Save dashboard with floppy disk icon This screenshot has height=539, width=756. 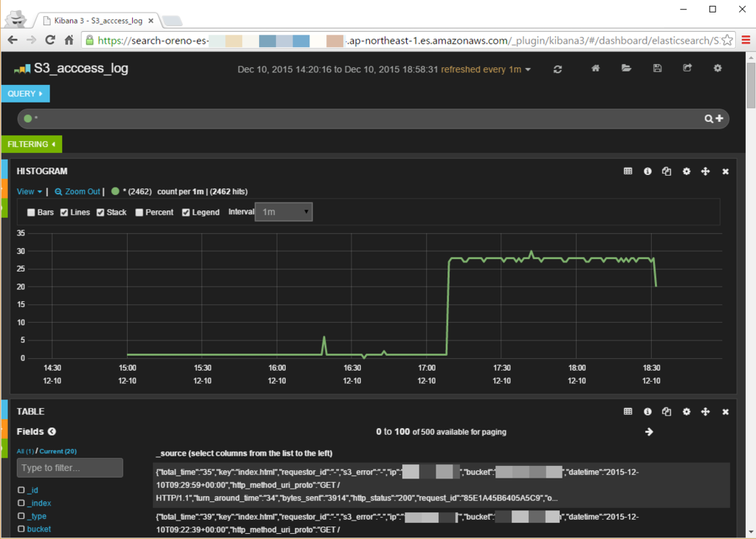[657, 69]
